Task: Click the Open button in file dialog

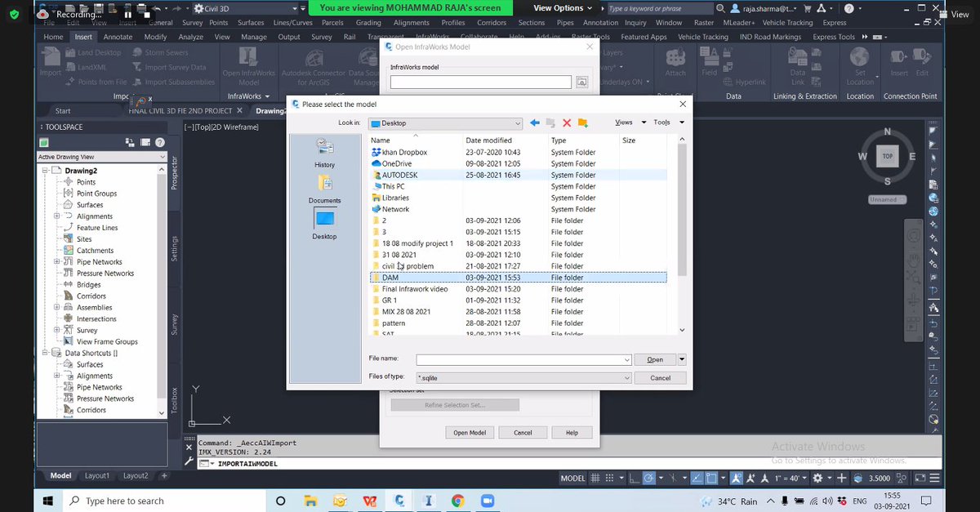Action: point(655,359)
